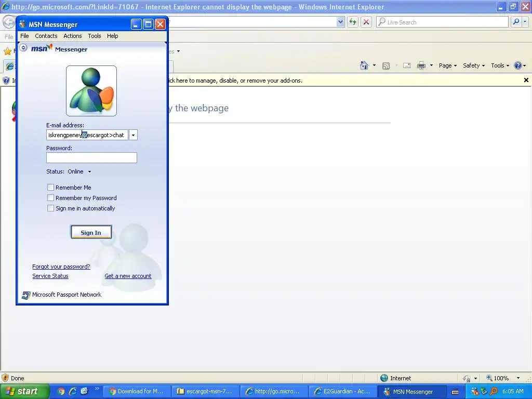Image resolution: width=532 pixels, height=399 pixels.
Task: Click MSN Messenger taskbar button
Action: click(x=412, y=391)
